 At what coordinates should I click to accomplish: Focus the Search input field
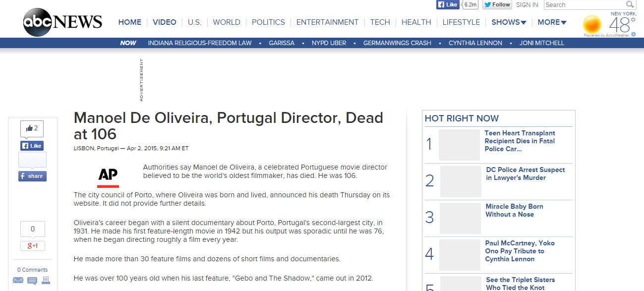pos(584,4)
